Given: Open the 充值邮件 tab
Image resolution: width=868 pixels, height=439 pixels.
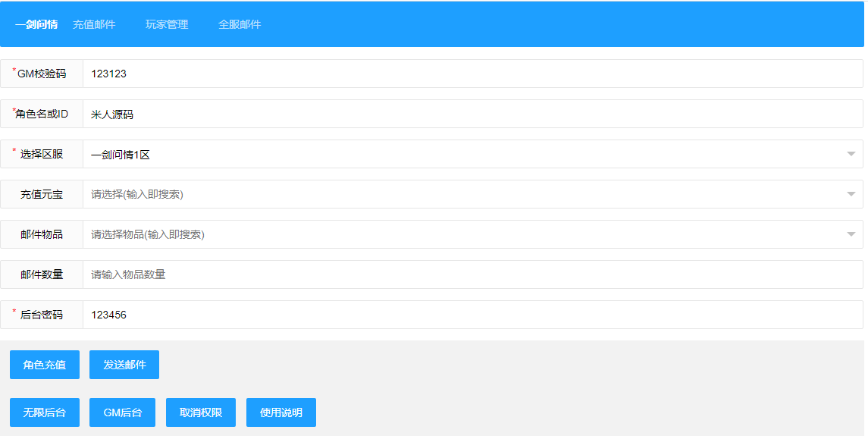Looking at the screenshot, I should coord(94,24).
